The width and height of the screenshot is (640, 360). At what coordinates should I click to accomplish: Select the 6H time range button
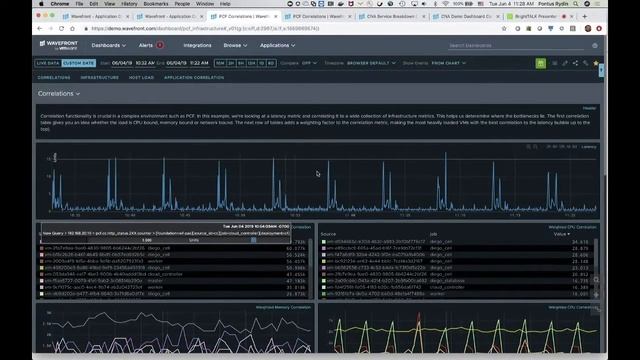pos(241,63)
